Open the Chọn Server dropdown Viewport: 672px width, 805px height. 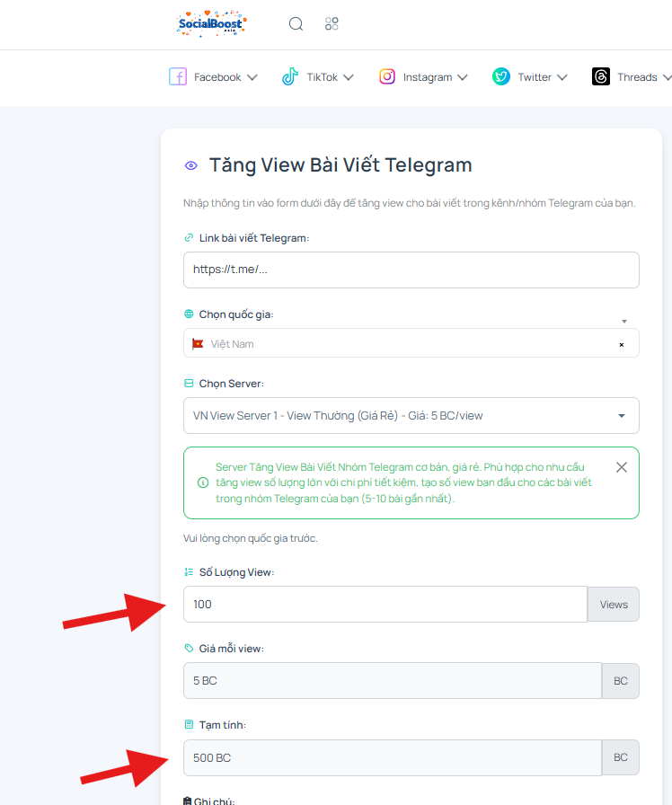411,415
